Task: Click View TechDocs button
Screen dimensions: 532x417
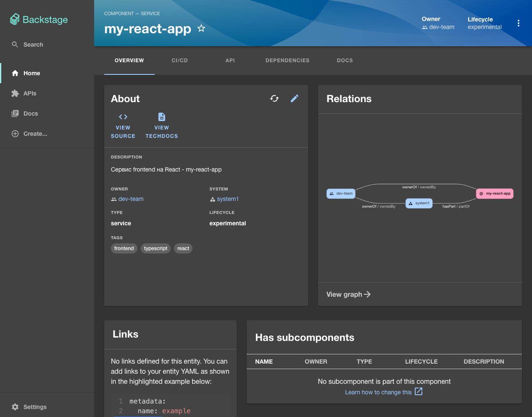Action: 162,126
